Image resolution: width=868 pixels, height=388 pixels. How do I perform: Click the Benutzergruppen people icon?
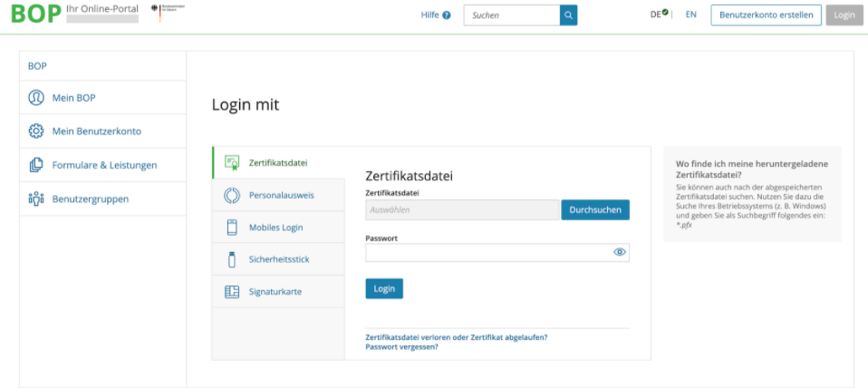[x=36, y=199]
